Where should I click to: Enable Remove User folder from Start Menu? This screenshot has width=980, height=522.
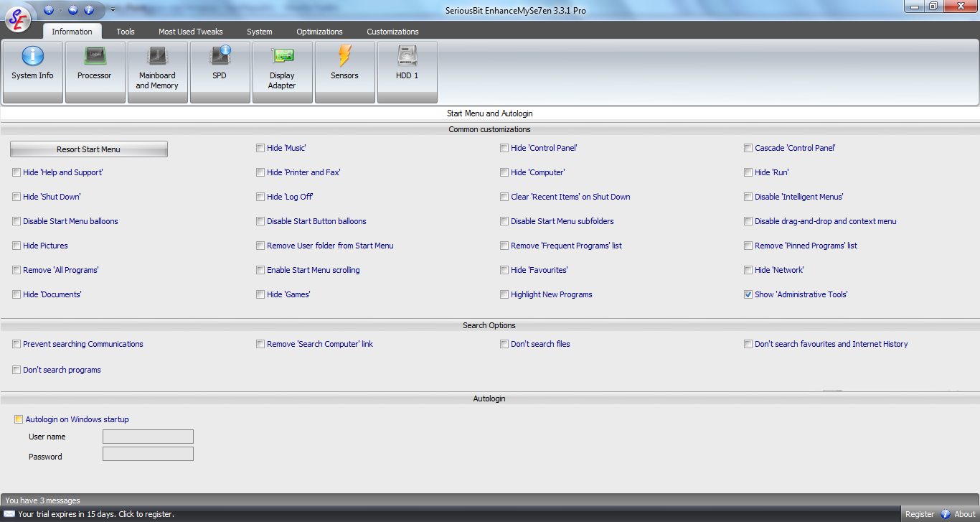click(260, 246)
